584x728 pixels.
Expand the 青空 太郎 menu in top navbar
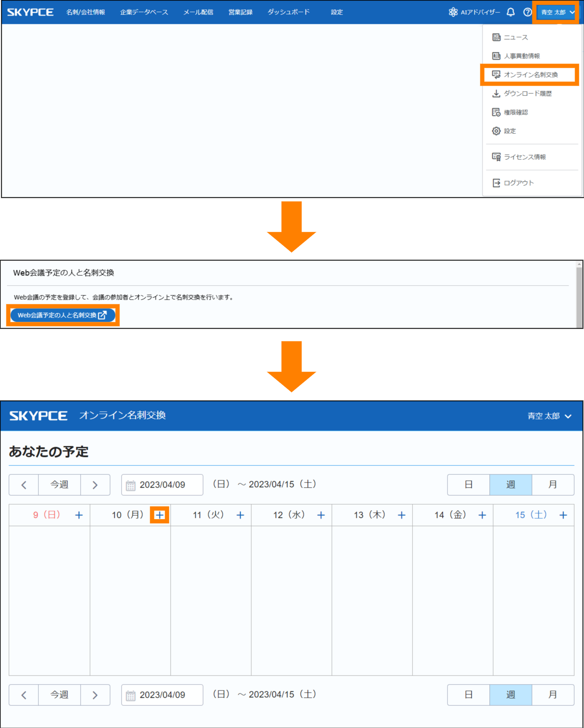[x=558, y=12]
